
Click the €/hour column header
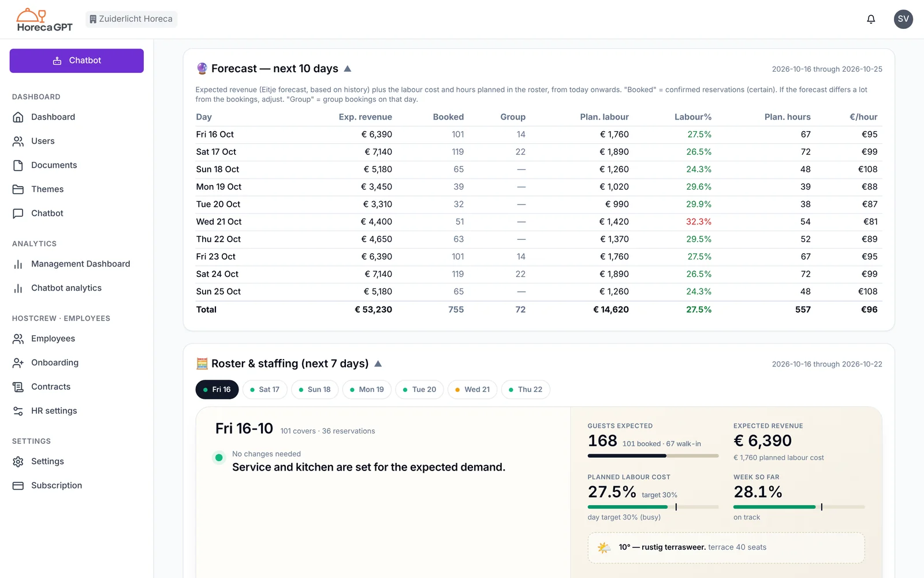863,117
